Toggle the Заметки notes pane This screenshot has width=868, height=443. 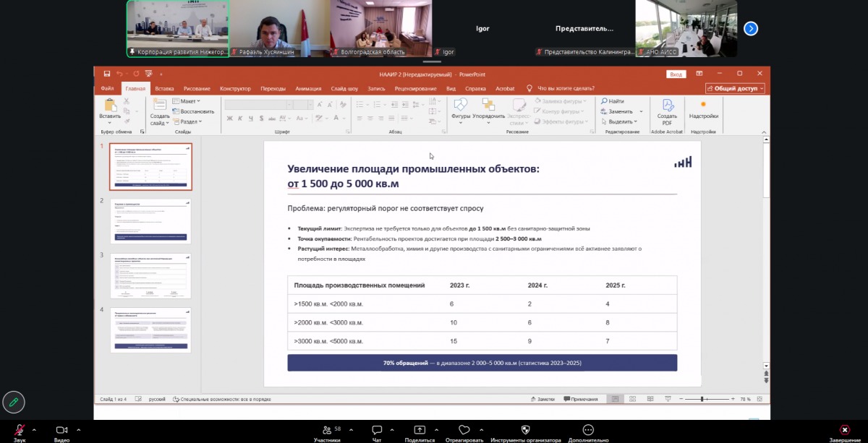click(542, 399)
